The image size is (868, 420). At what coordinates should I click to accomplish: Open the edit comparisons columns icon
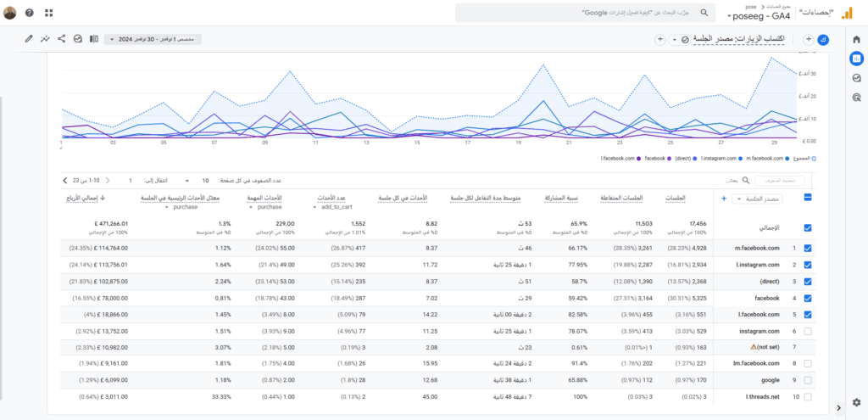click(94, 39)
